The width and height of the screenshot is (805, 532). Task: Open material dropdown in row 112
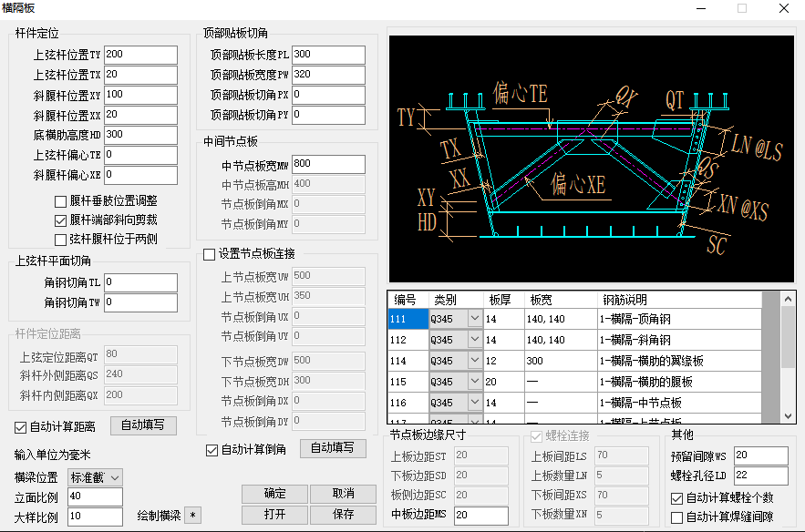point(474,340)
